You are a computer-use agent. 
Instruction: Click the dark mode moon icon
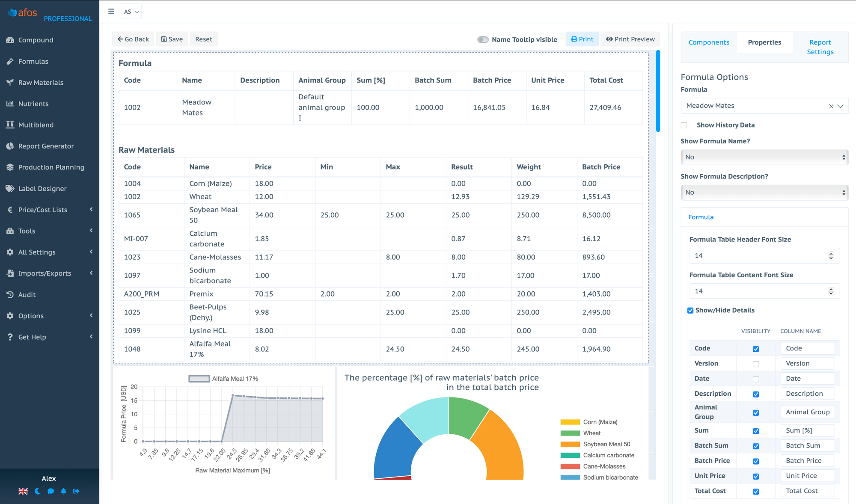(37, 491)
